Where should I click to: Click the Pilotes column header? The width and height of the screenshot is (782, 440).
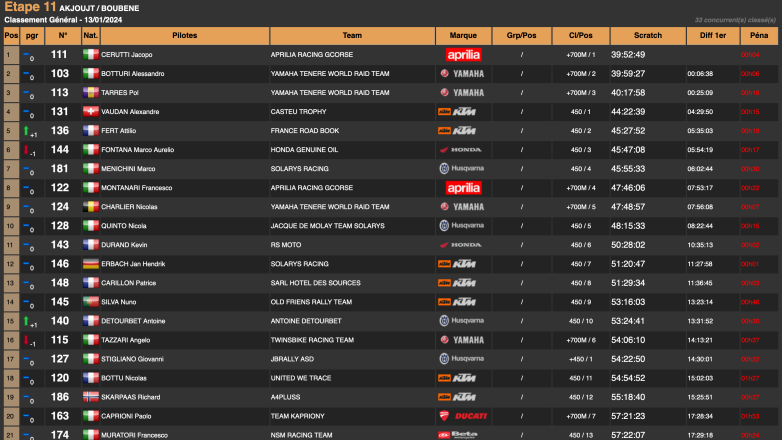point(185,36)
